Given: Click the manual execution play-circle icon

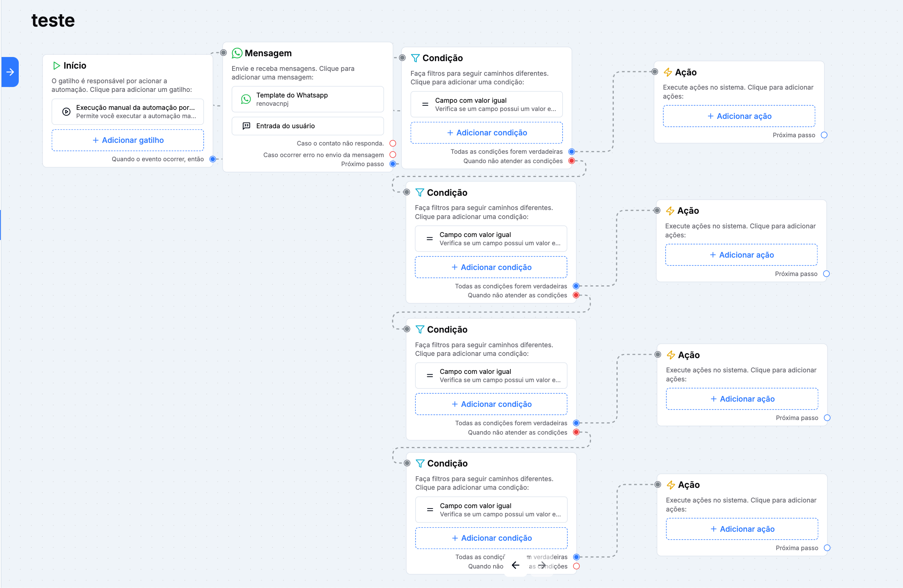Looking at the screenshot, I should [x=66, y=111].
